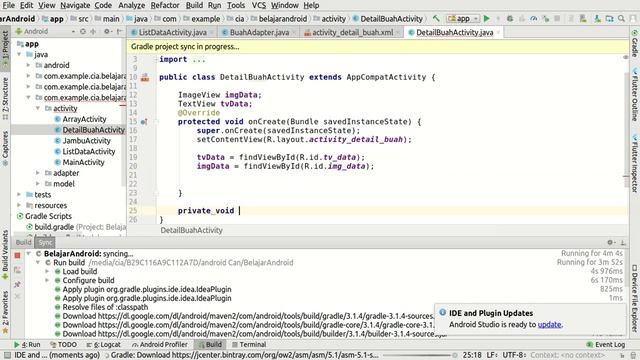This screenshot has height=360, width=640.
Task: Open the app run configuration dropdown
Action: click(463, 18)
